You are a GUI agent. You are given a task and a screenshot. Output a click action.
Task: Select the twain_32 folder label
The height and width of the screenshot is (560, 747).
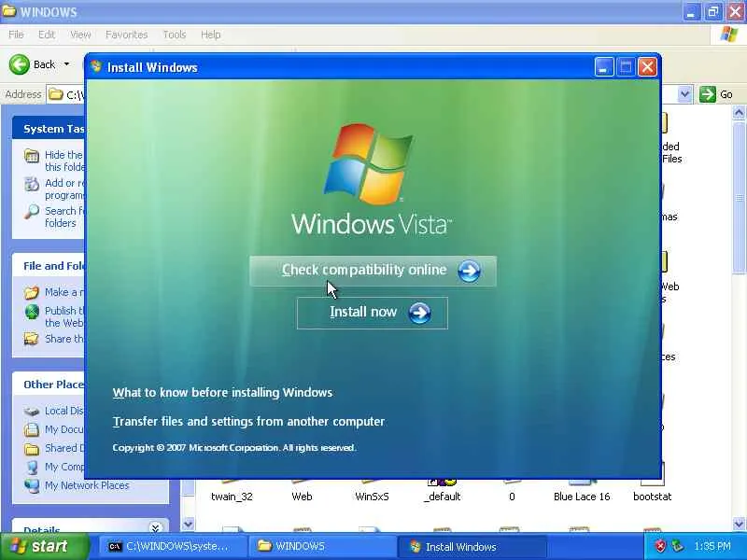tap(232, 497)
